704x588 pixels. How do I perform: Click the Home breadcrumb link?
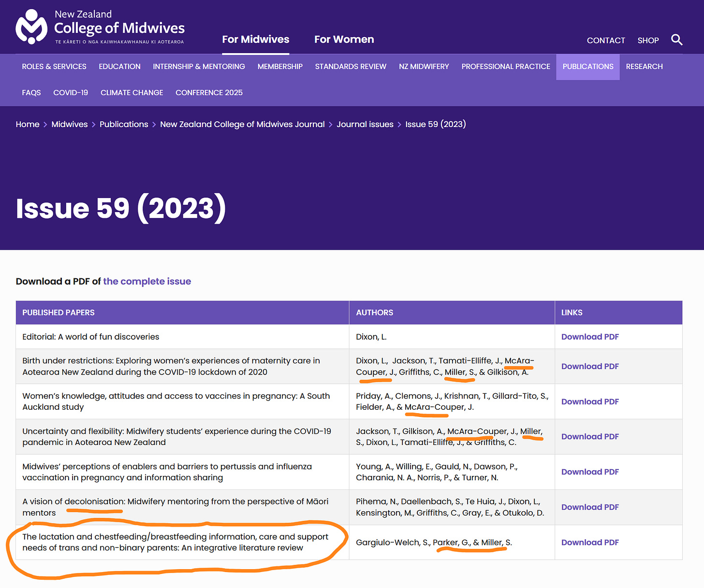click(28, 124)
